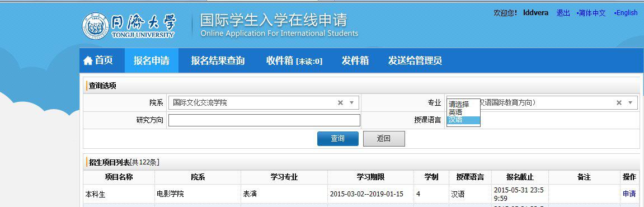Click the 操作 column header
This screenshot has width=644, height=207.
tap(629, 177)
